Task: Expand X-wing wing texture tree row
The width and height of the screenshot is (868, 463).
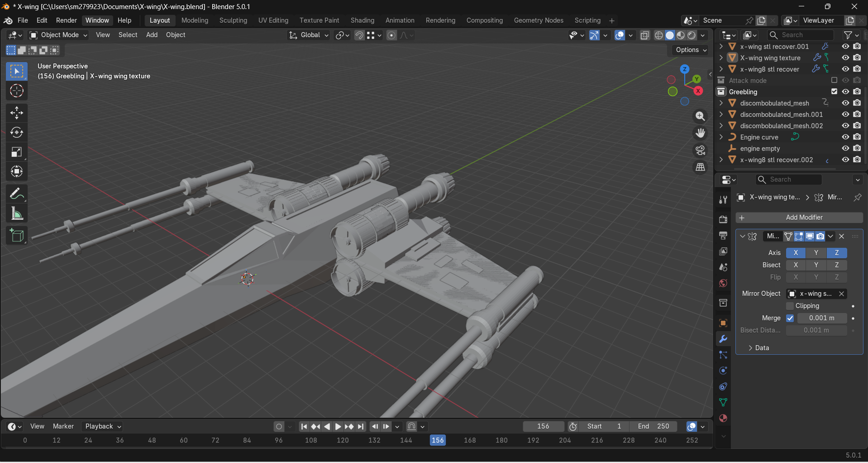Action: (x=721, y=58)
